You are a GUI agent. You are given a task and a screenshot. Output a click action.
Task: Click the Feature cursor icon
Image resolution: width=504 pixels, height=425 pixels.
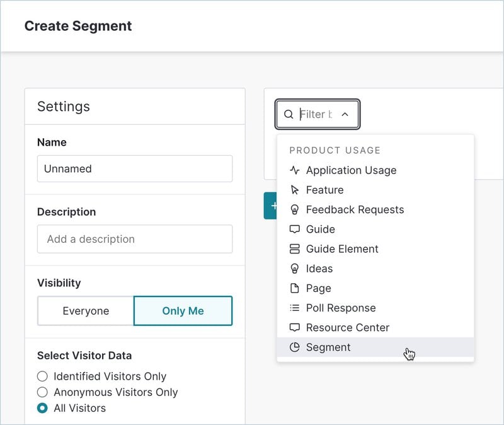(294, 190)
